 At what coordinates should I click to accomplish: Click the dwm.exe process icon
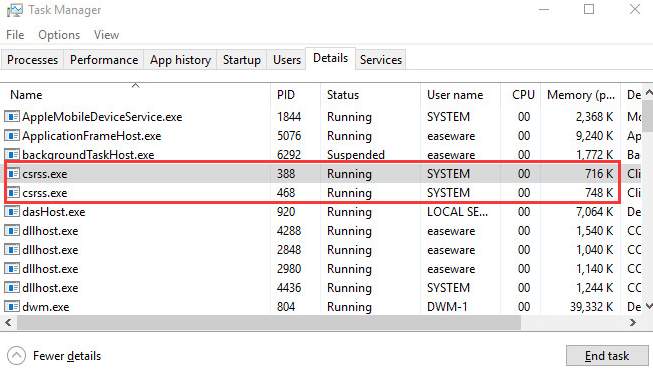point(12,307)
